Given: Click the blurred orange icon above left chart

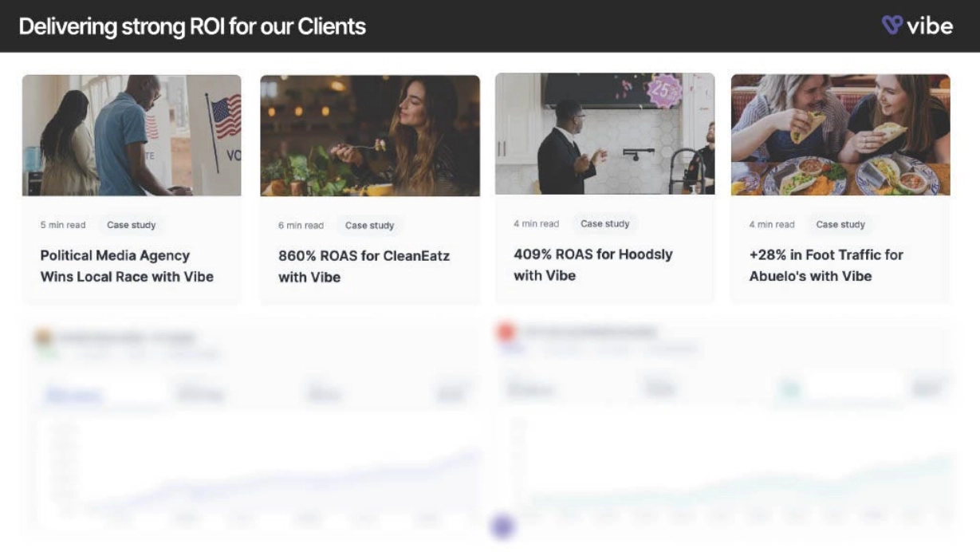Looking at the screenshot, I should click(x=43, y=337).
